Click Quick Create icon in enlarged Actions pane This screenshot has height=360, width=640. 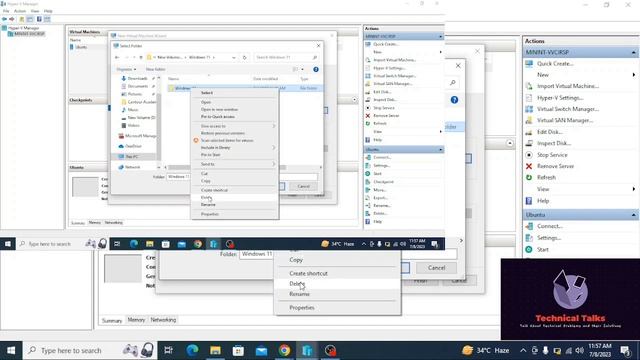click(529, 64)
